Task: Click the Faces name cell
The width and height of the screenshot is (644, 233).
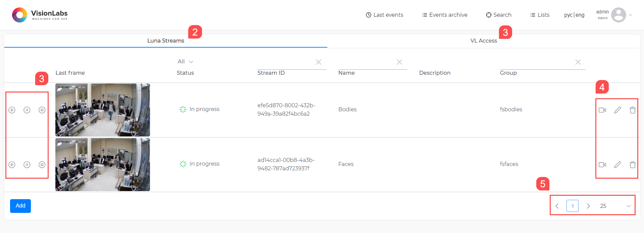Action: [346, 164]
